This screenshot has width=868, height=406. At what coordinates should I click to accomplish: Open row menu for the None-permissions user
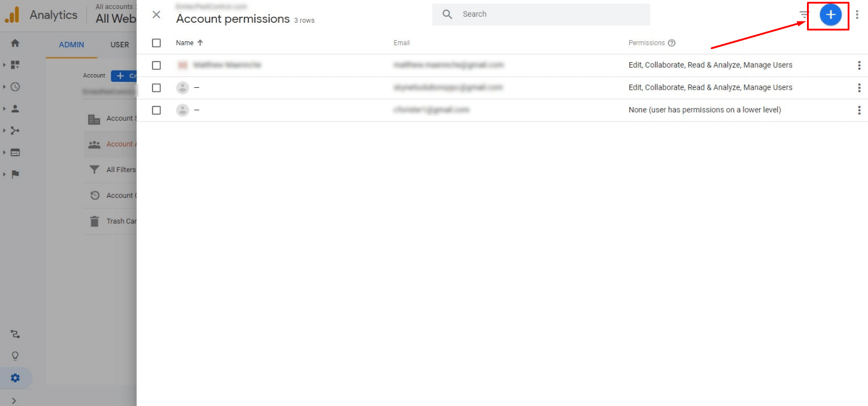tap(859, 110)
